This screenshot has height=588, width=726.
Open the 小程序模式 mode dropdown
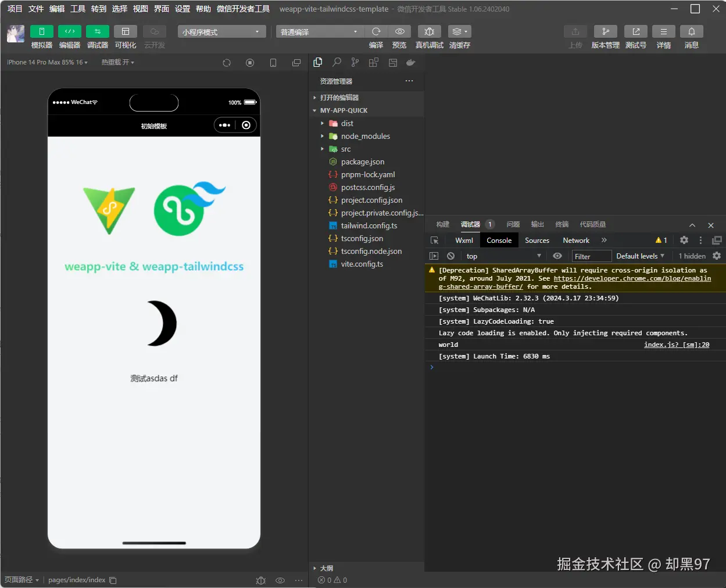coord(221,32)
